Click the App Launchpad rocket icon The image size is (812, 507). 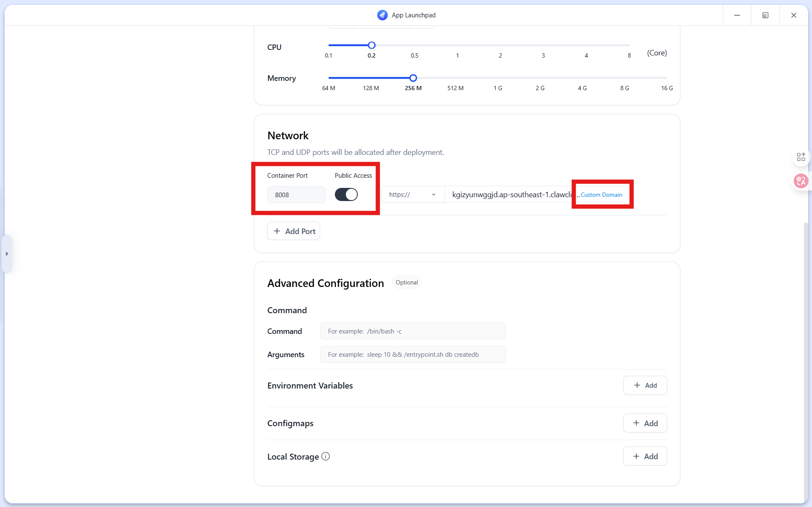click(x=382, y=15)
